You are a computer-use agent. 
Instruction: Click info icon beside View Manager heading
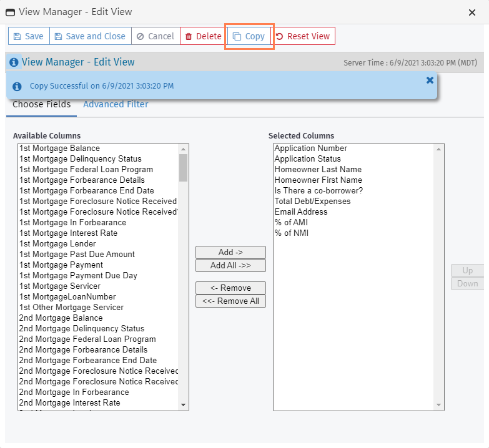pos(14,62)
